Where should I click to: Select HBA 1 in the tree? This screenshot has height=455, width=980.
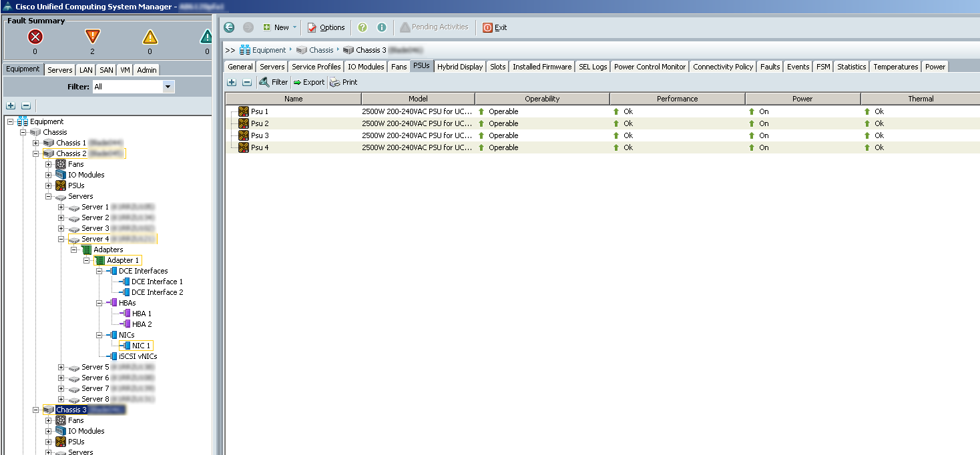click(142, 314)
